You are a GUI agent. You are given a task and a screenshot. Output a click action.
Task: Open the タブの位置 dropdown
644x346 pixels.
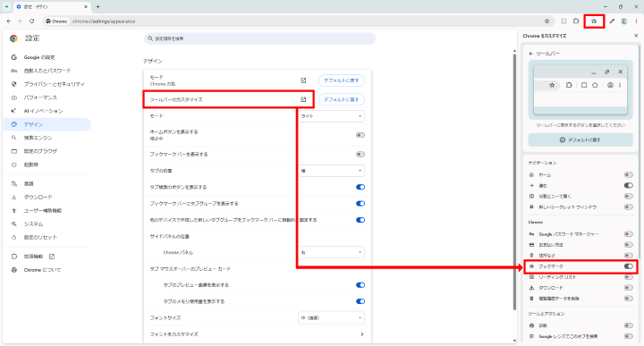point(331,171)
